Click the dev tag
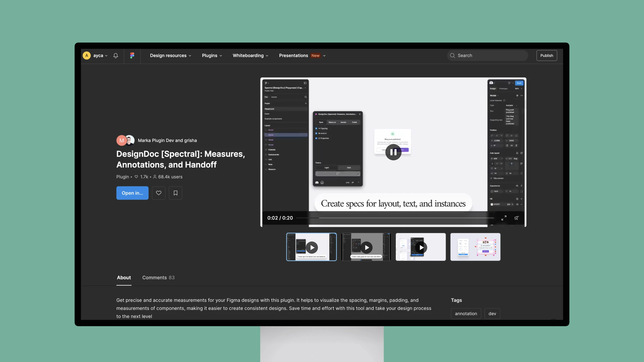644x362 pixels. pos(492,314)
